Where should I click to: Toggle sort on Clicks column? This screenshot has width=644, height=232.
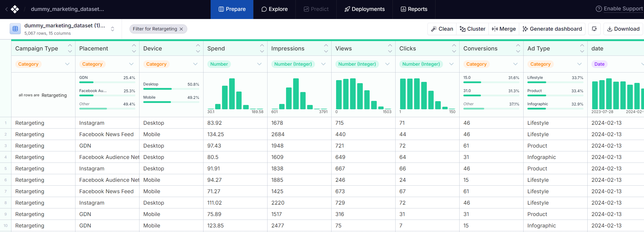pyautogui.click(x=454, y=48)
